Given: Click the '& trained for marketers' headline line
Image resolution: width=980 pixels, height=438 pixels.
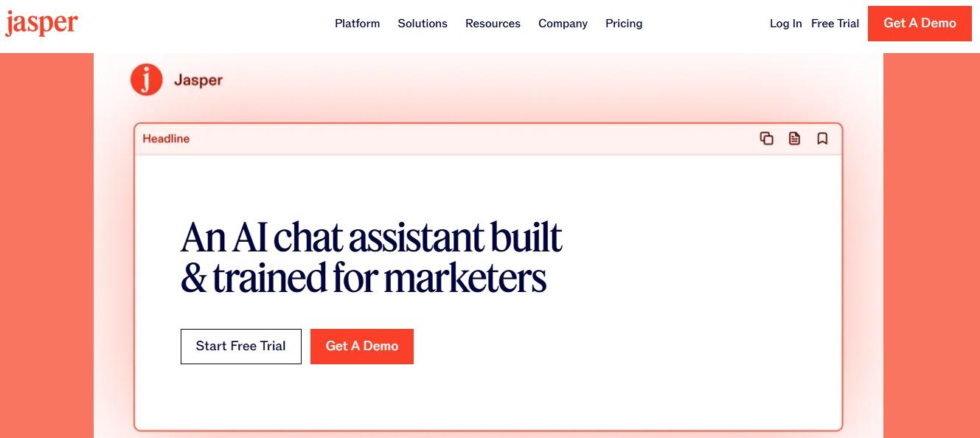Looking at the screenshot, I should (x=364, y=278).
